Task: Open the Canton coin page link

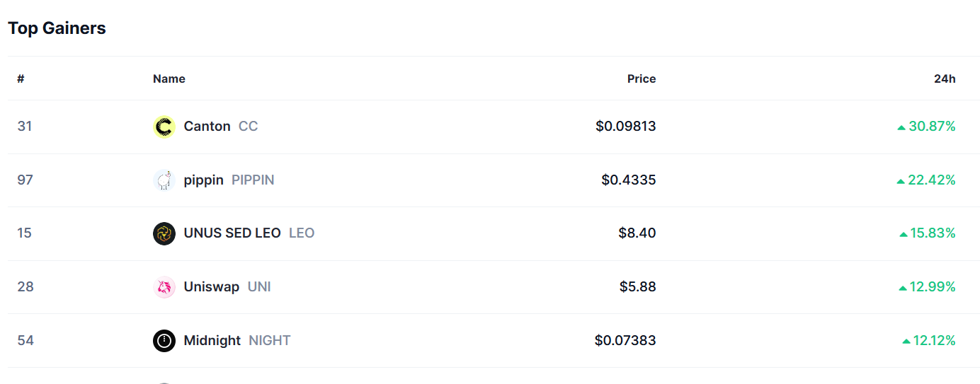Action: (x=207, y=127)
